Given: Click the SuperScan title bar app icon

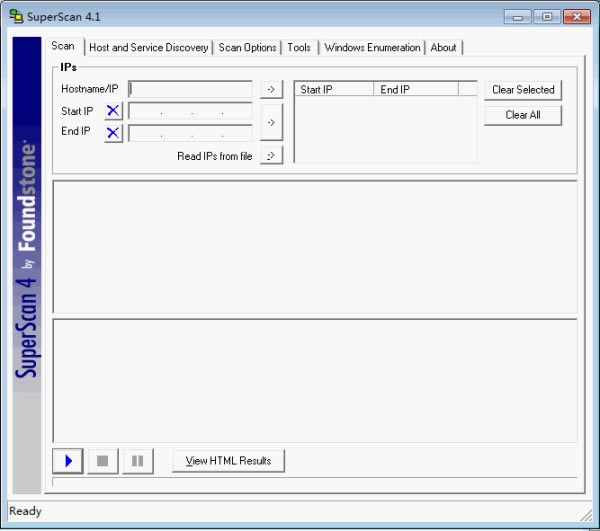Looking at the screenshot, I should coord(16,16).
